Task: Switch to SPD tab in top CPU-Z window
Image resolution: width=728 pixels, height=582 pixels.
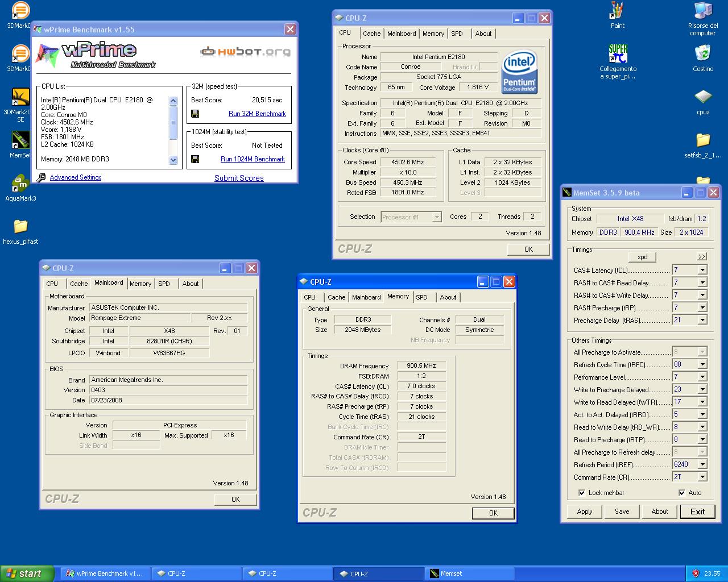Action: coord(457,34)
